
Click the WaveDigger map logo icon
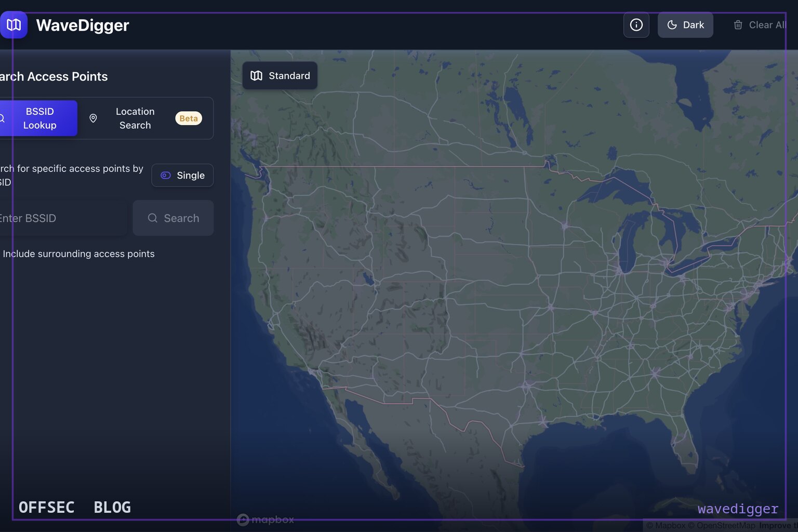(x=14, y=25)
